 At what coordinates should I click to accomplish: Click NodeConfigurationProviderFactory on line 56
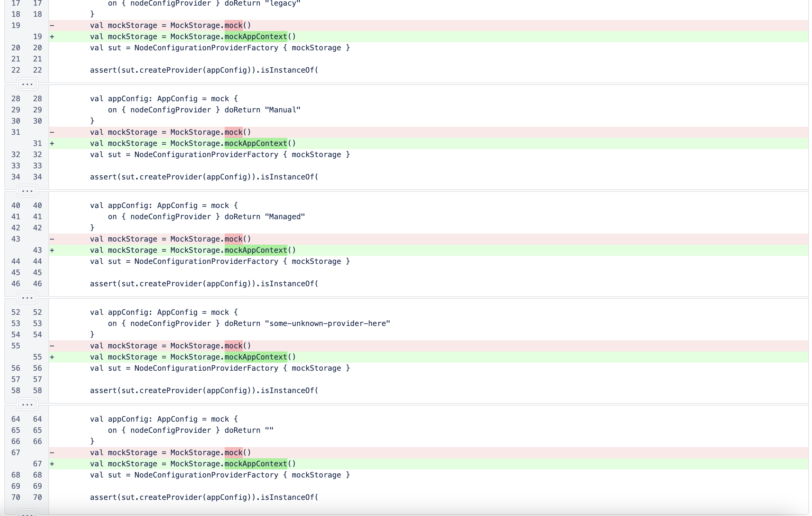206,368
